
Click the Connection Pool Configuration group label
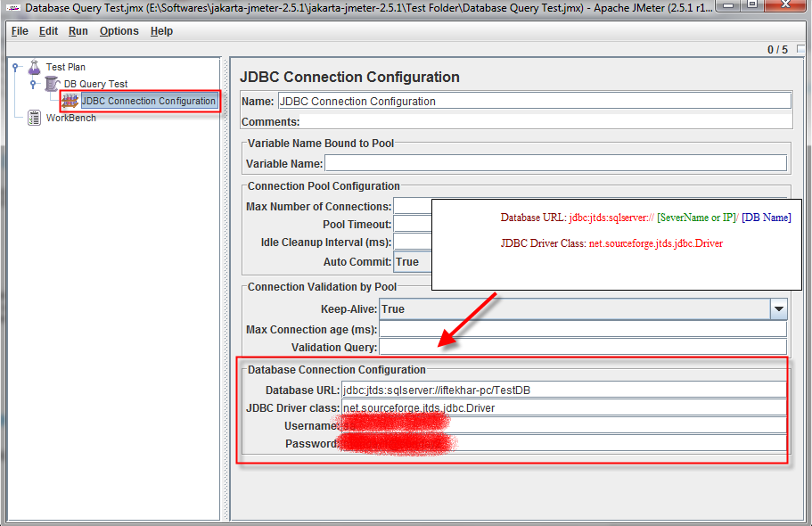[324, 186]
